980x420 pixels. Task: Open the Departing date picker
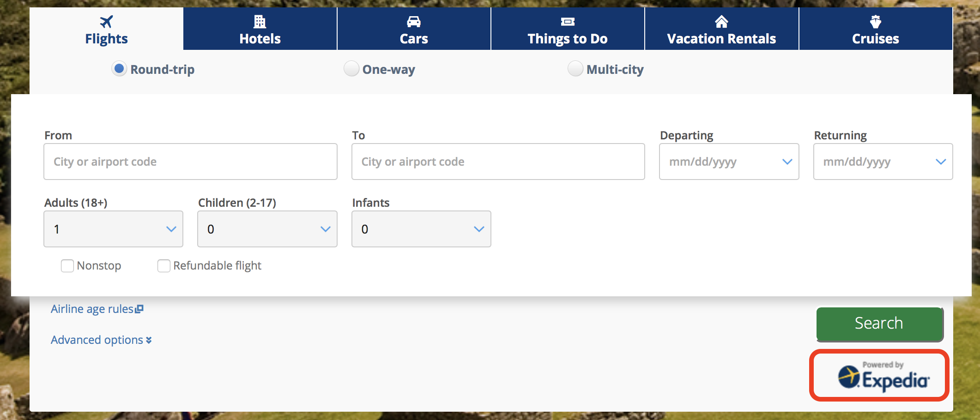click(x=729, y=162)
